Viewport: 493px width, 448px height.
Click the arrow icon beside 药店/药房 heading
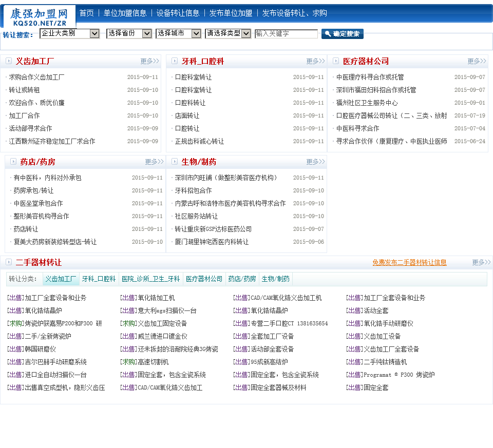tap(13, 162)
